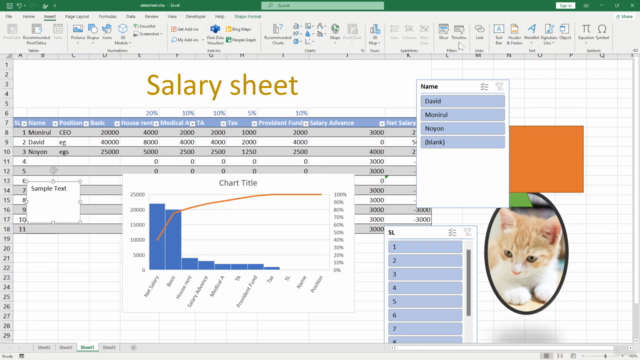Click Get Add-ins
This screenshot has height=360, width=640.
point(185,29)
